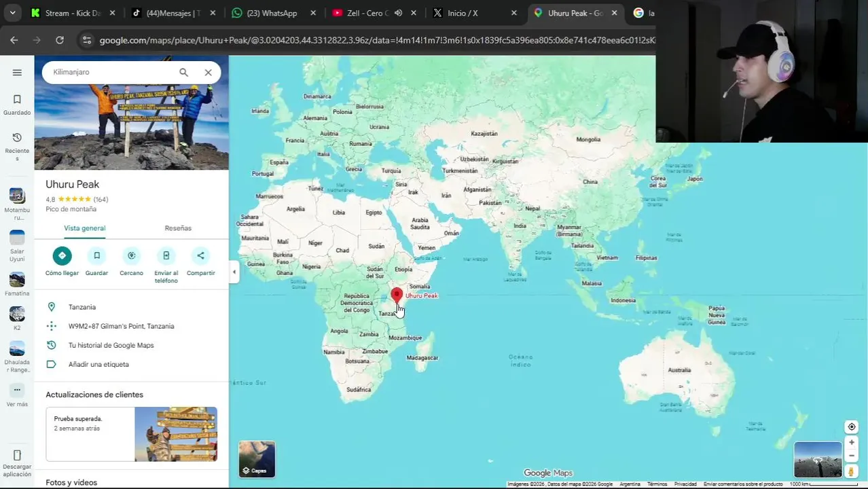Click the Cercano nearby icon
Image resolution: width=868 pixels, height=489 pixels.
131,255
